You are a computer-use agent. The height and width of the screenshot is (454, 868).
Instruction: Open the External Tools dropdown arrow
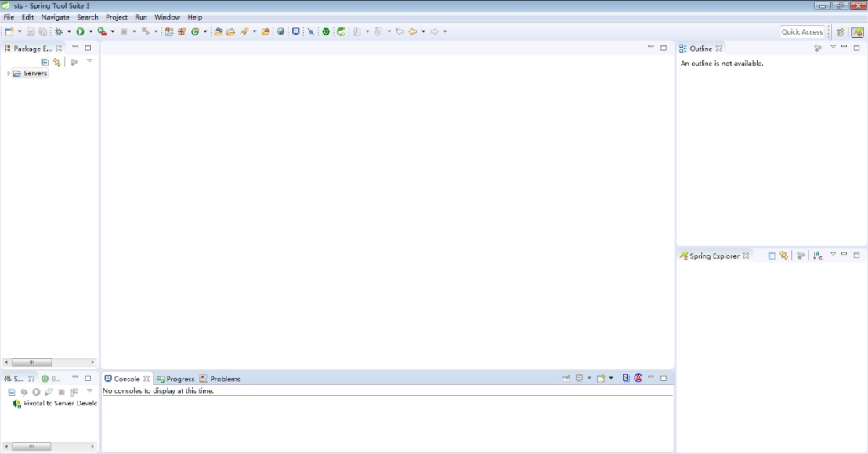point(112,31)
